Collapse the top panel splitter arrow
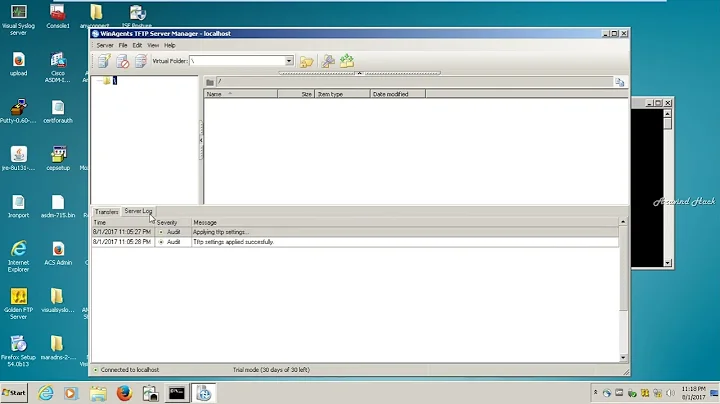Screen dimensions: 720x404 tap(360, 73)
